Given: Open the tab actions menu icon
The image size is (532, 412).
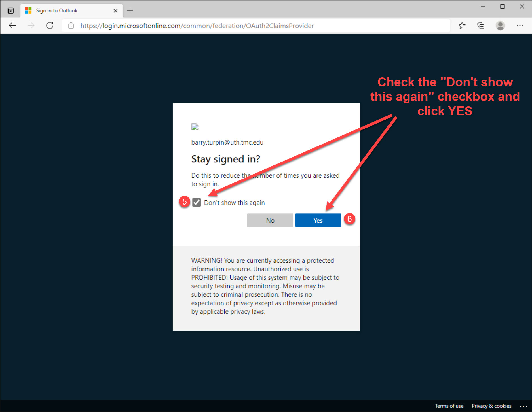Looking at the screenshot, I should (10, 11).
